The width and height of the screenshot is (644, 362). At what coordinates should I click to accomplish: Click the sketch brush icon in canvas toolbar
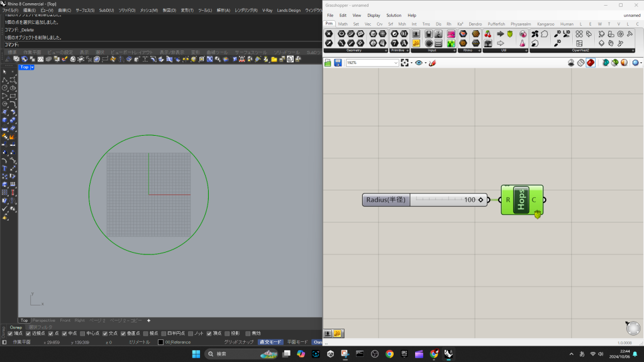click(x=432, y=63)
